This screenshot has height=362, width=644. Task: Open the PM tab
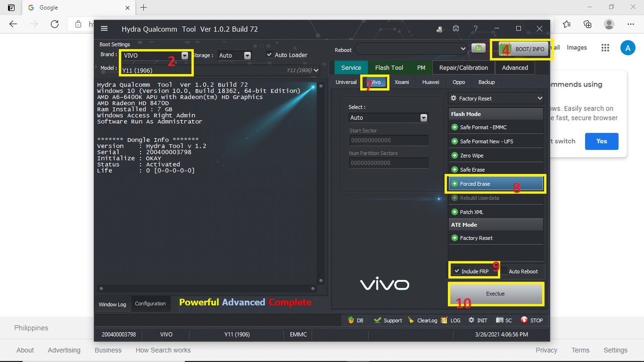tap(421, 67)
